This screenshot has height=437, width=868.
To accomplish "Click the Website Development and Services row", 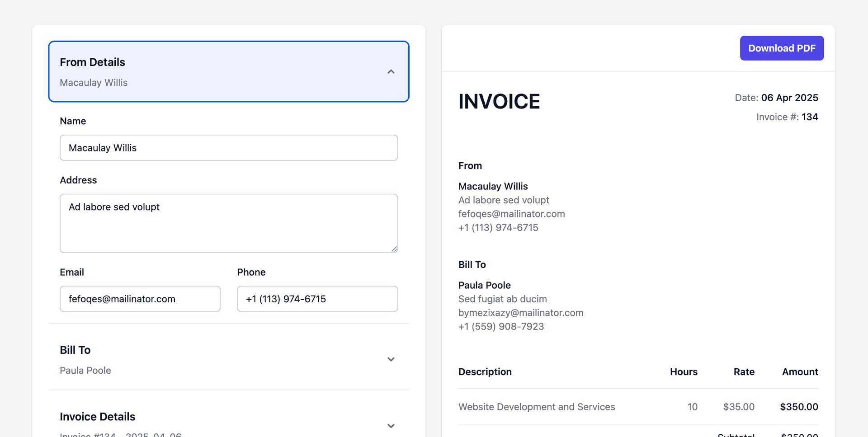I will (x=537, y=407).
